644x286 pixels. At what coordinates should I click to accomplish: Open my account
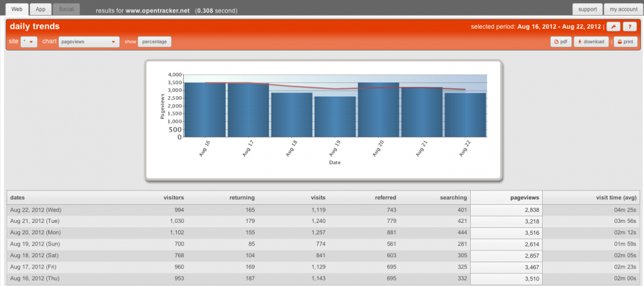623,9
